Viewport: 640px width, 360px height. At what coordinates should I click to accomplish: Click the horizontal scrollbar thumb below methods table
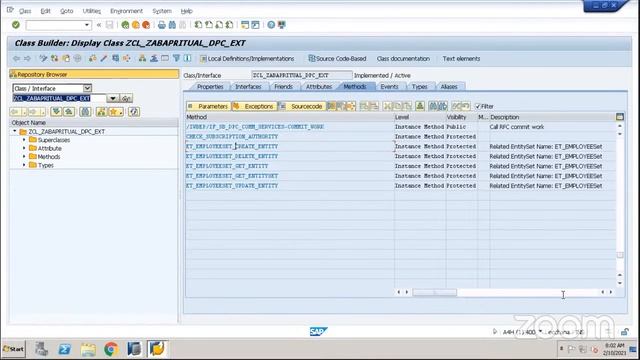[x=434, y=292]
